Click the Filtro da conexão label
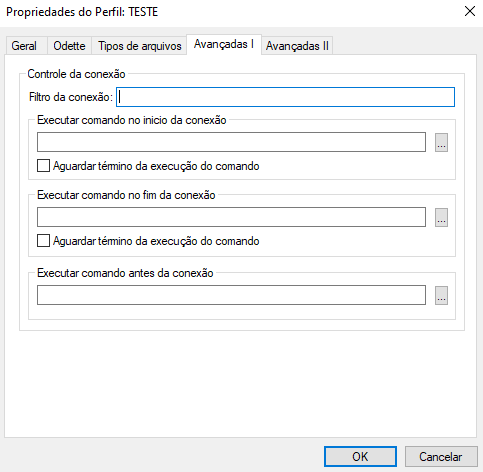The height and width of the screenshot is (472, 483). tap(71, 97)
